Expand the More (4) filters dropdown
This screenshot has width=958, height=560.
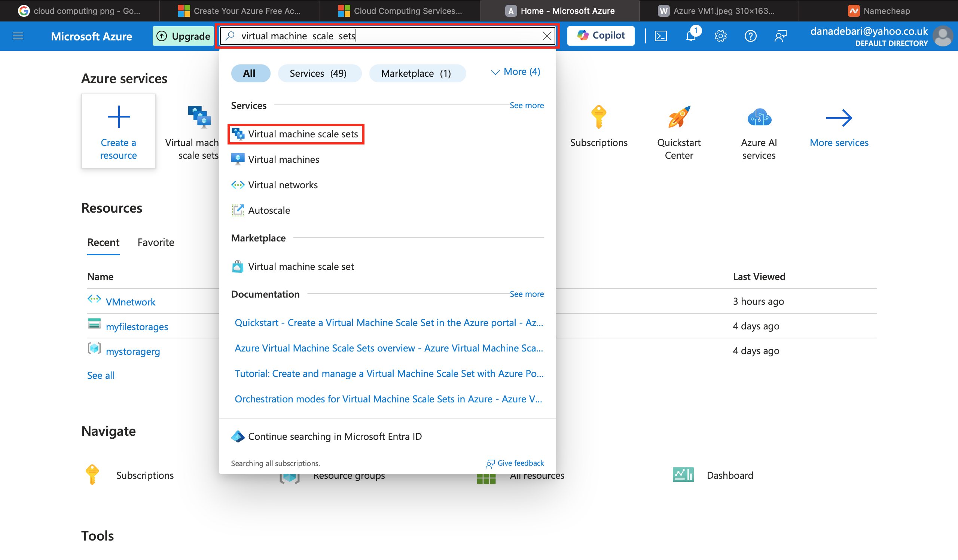516,72
